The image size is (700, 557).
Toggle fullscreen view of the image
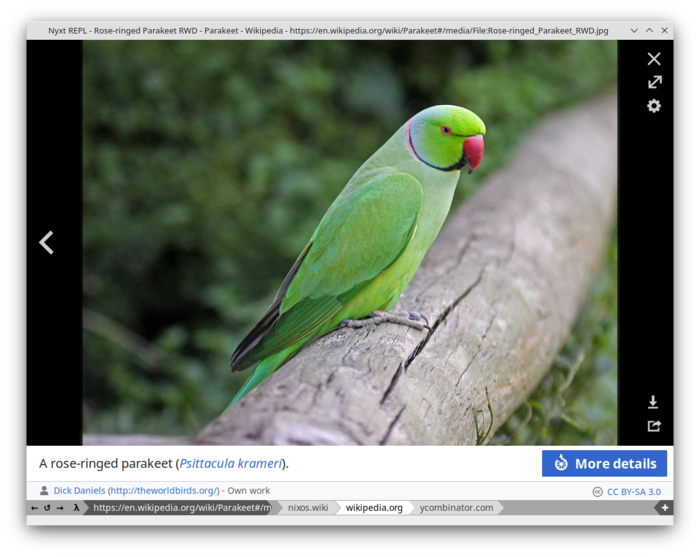[654, 82]
